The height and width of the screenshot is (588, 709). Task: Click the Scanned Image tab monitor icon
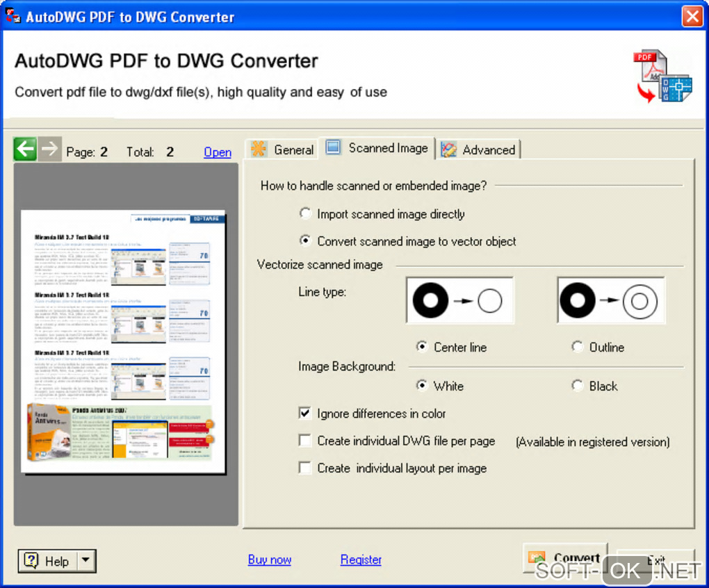click(x=333, y=147)
